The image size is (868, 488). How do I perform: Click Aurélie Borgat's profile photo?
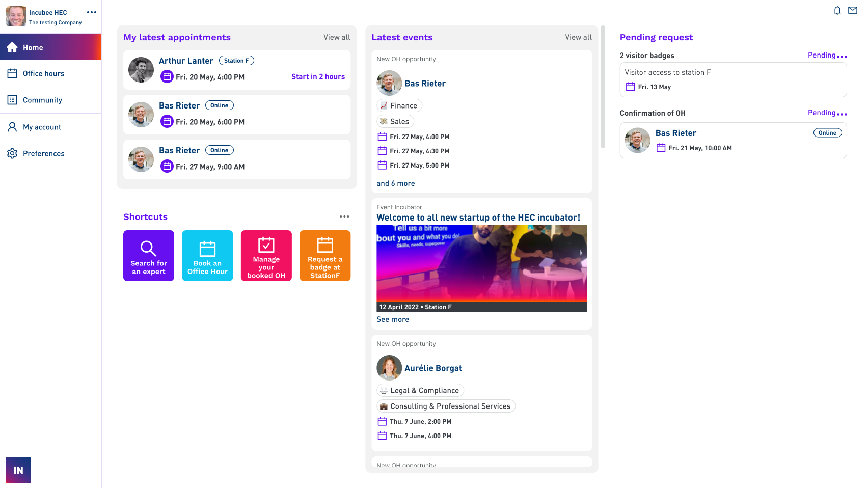[389, 368]
